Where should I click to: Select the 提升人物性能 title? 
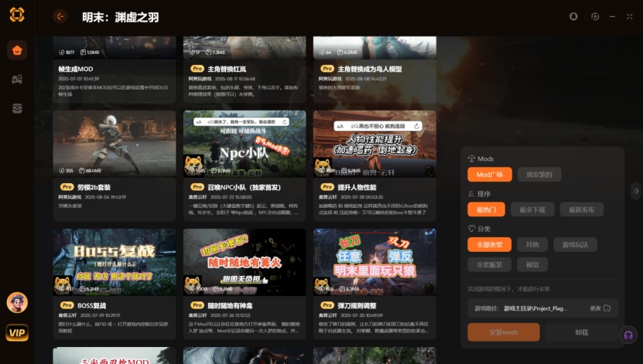tap(357, 187)
